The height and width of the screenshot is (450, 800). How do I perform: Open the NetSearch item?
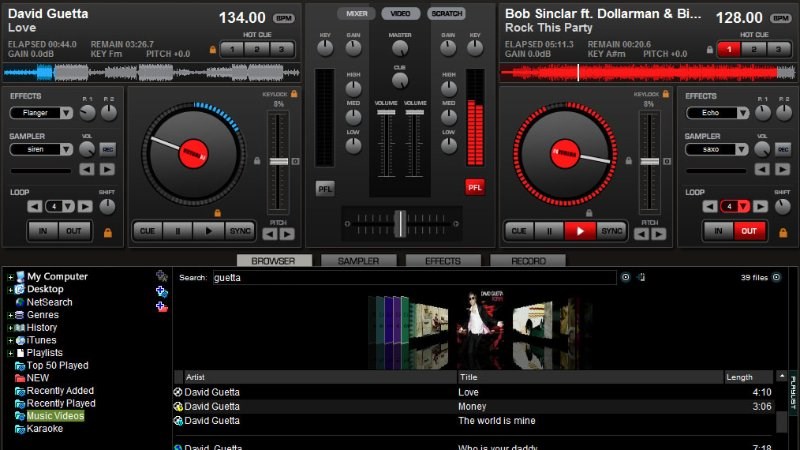pyautogui.click(x=49, y=302)
